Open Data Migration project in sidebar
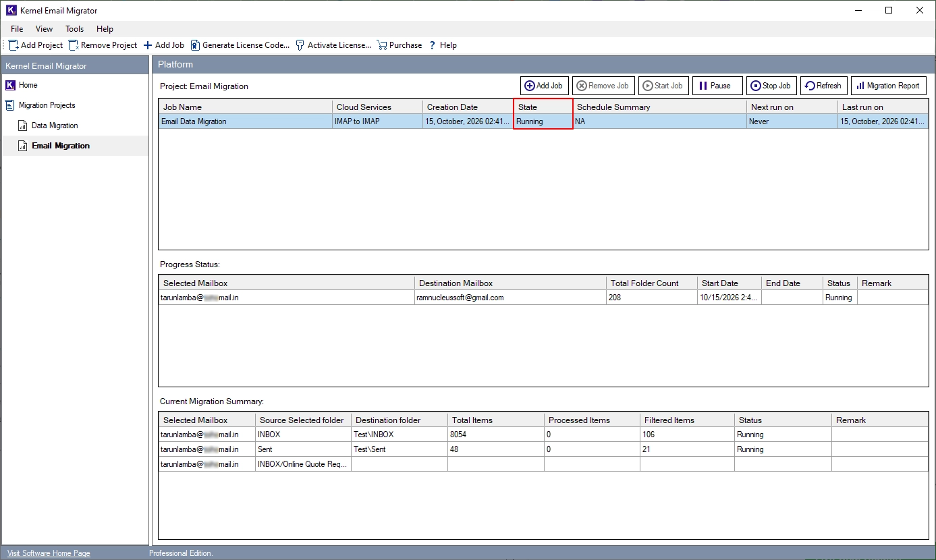The image size is (936, 560). (x=55, y=125)
